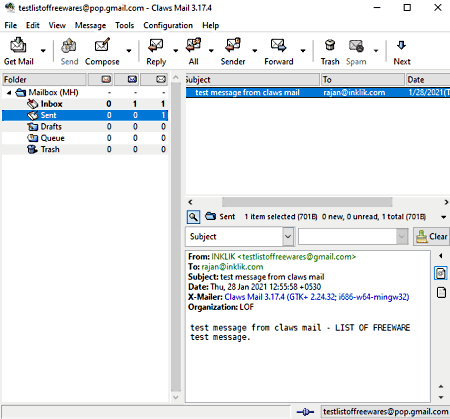Open folder summary dropdown arrow right of status

pos(443,217)
